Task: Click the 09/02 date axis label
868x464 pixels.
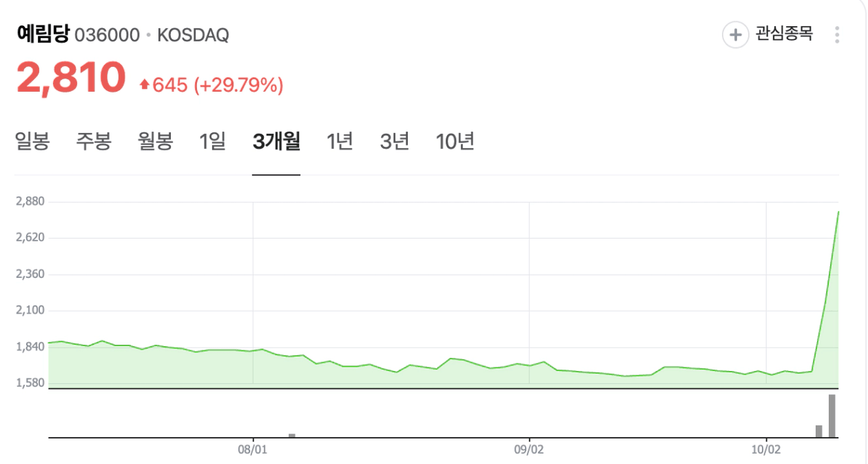Action: (x=528, y=450)
